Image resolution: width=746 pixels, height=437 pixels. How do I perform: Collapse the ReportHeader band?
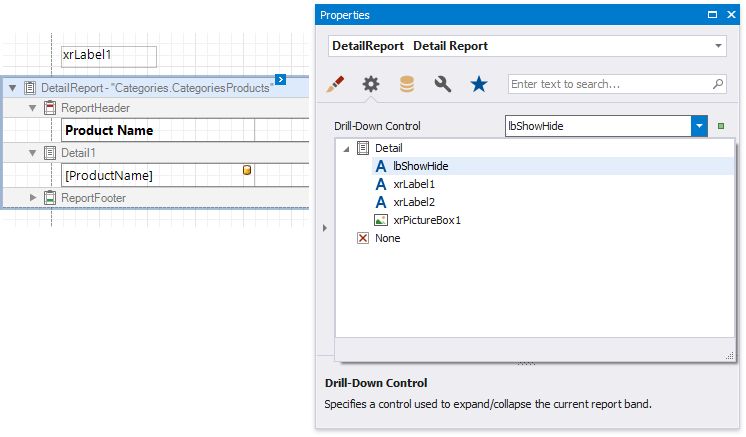pyautogui.click(x=32, y=107)
